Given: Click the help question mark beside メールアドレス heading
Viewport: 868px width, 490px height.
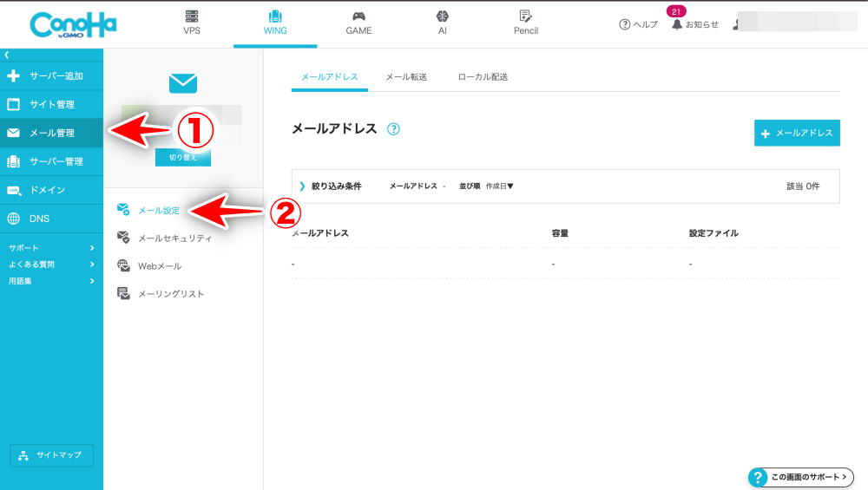Looking at the screenshot, I should (x=393, y=129).
